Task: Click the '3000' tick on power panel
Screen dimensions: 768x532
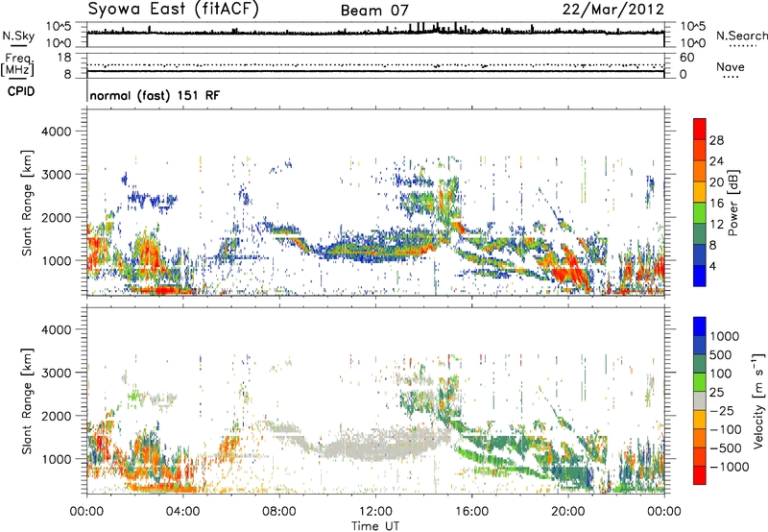Action: (x=56, y=175)
